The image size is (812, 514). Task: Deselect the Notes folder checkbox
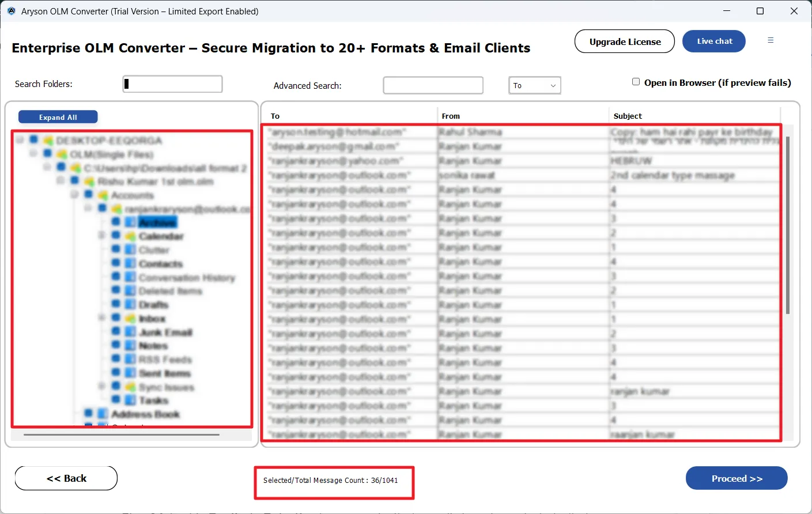click(x=116, y=345)
